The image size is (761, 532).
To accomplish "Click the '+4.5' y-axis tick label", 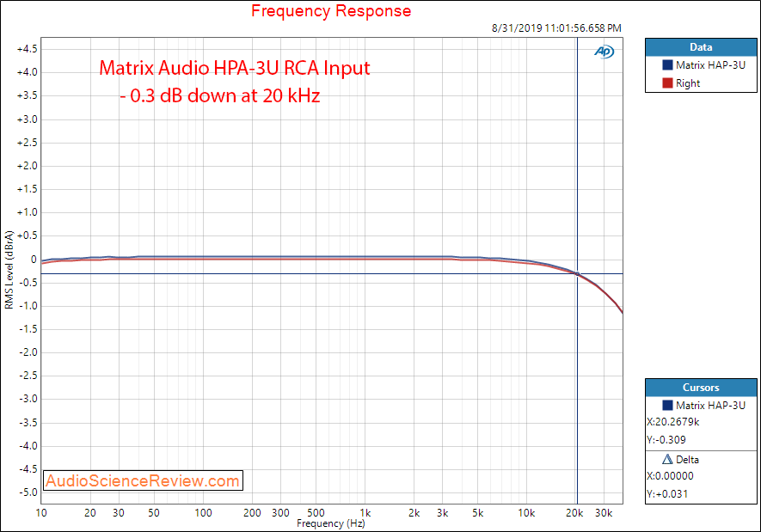I will pos(28,49).
